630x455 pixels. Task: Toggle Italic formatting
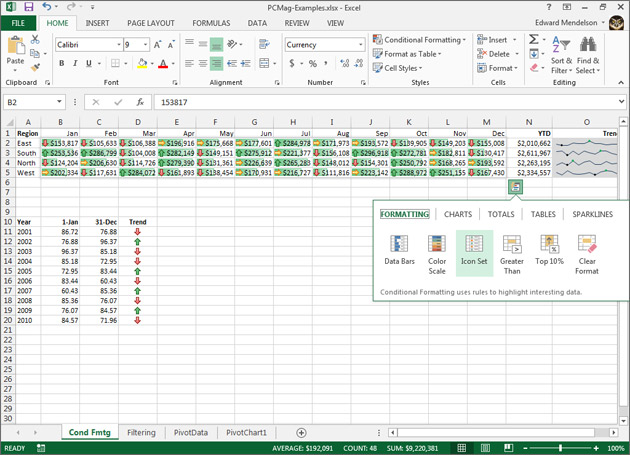click(x=75, y=64)
